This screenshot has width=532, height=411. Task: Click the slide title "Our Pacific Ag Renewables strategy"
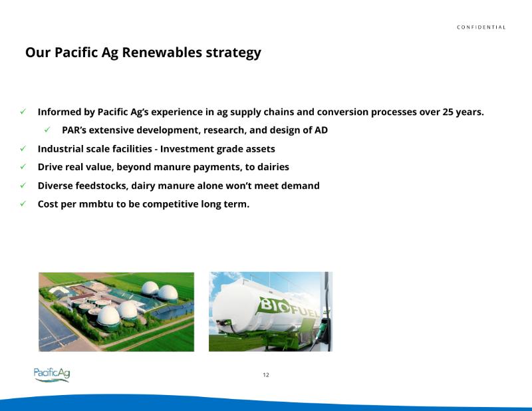coord(143,53)
